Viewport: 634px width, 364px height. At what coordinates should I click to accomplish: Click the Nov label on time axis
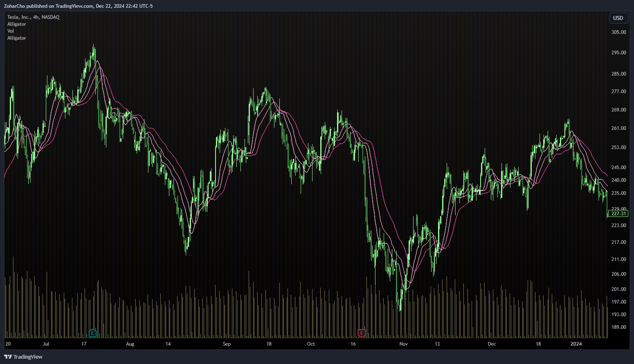[404, 344]
